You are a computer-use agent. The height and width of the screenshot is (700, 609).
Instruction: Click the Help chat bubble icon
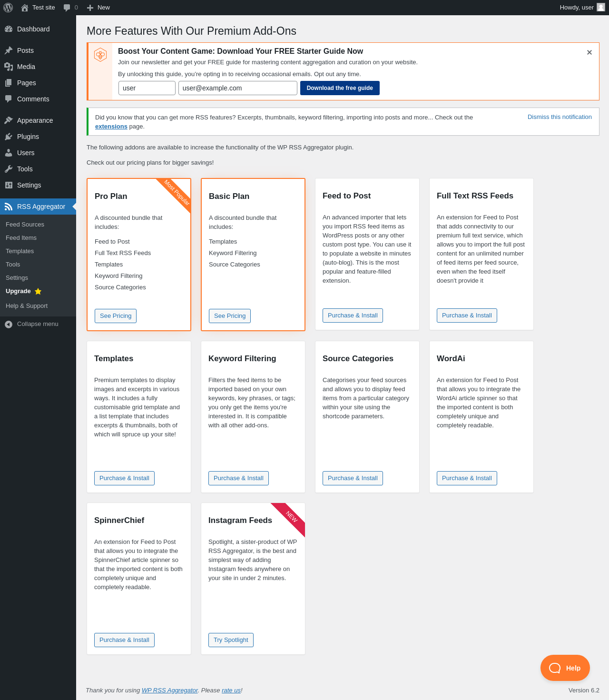pyautogui.click(x=555, y=668)
